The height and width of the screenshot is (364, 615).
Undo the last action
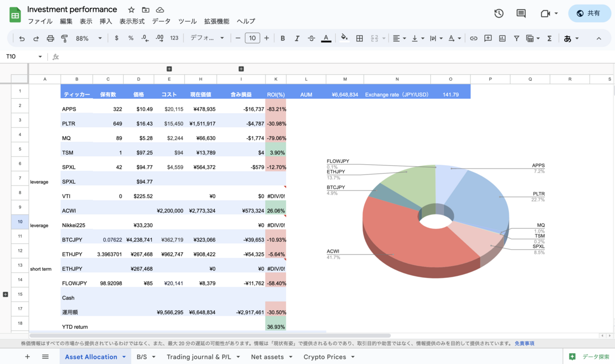tap(21, 38)
